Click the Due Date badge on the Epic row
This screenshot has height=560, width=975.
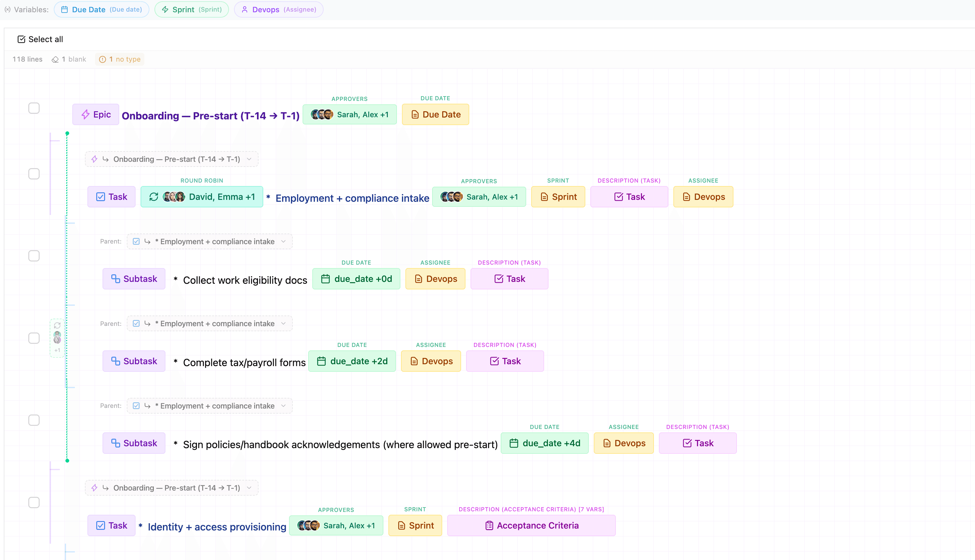(435, 114)
